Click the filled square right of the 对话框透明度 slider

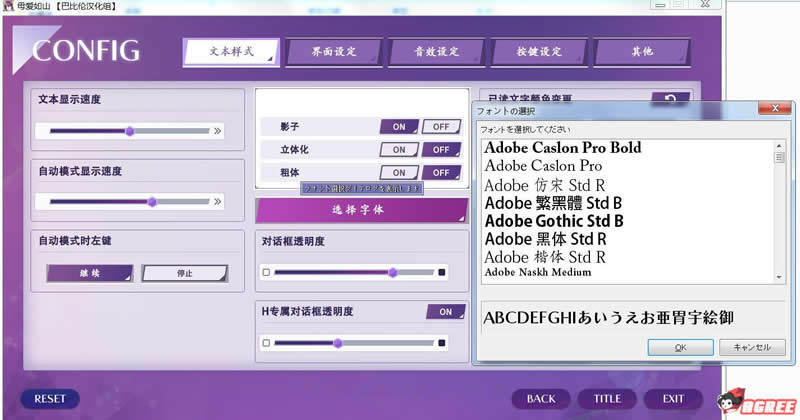(442, 272)
